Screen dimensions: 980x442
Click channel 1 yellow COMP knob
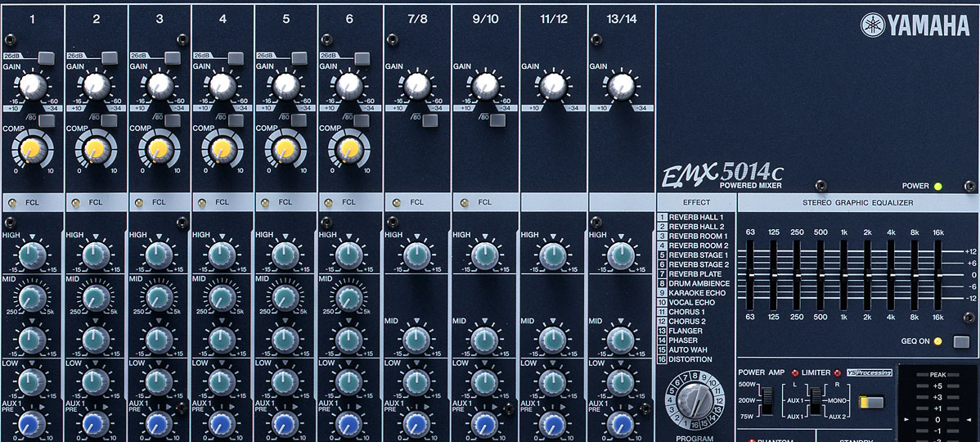click(32, 150)
